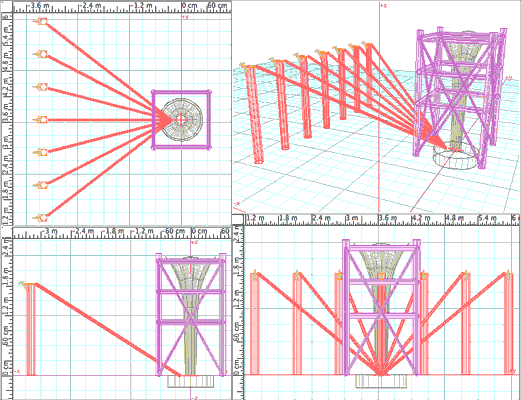Click the ruler origin box of front view

point(238,219)
